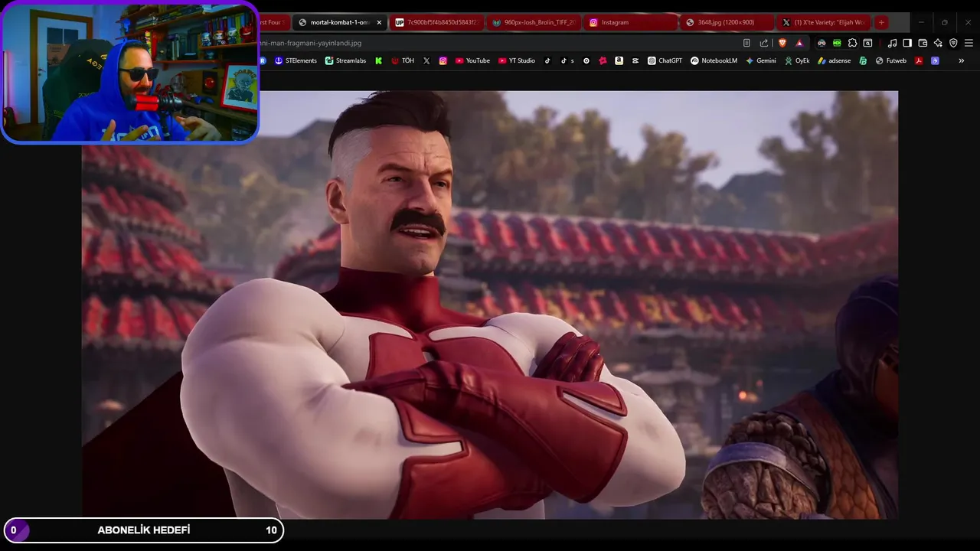Switch to X'te Variety tab
The height and width of the screenshot is (551, 980).
pos(822,22)
